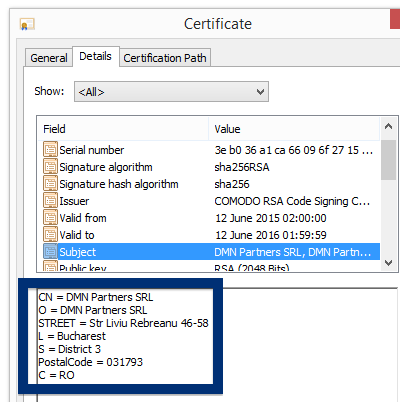Click the certificate icon in title bar
Screen dimensions: 400x402
click(x=27, y=25)
